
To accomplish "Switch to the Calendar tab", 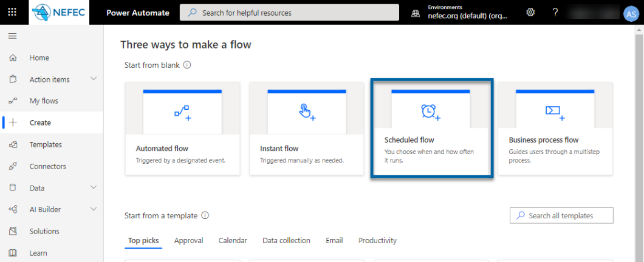I will 233,241.
